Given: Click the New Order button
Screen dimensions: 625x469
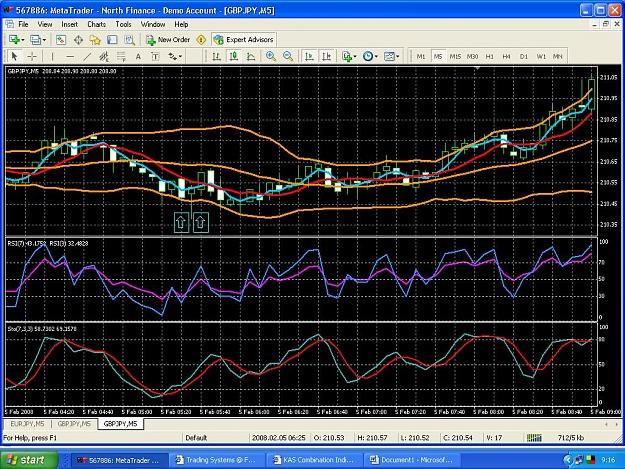Looking at the screenshot, I should click(168, 39).
